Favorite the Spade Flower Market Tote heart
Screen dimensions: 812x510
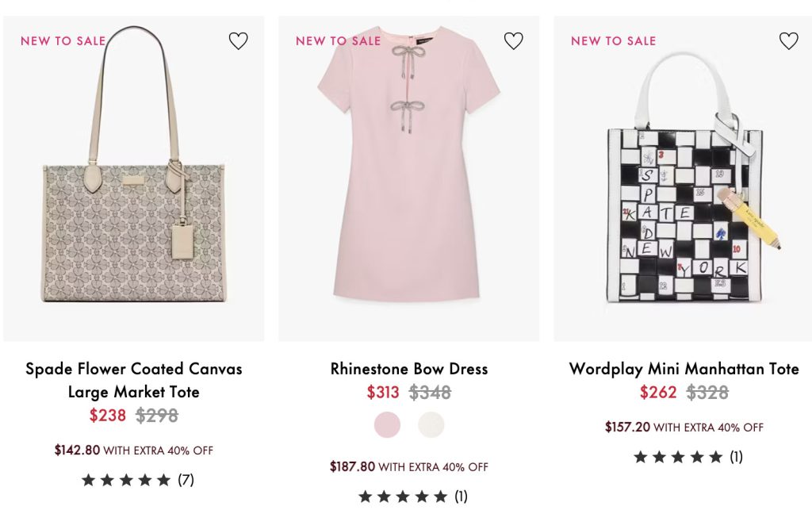coord(238,41)
